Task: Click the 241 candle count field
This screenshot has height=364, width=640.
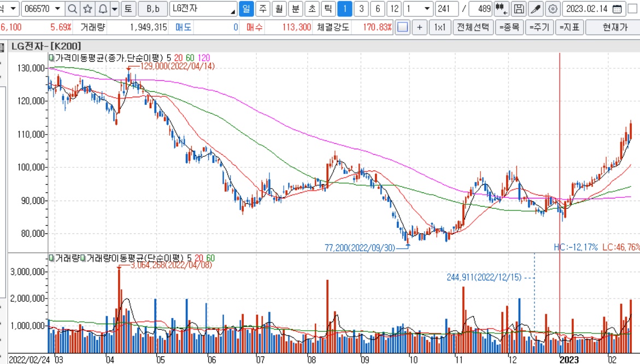Action: [x=447, y=9]
